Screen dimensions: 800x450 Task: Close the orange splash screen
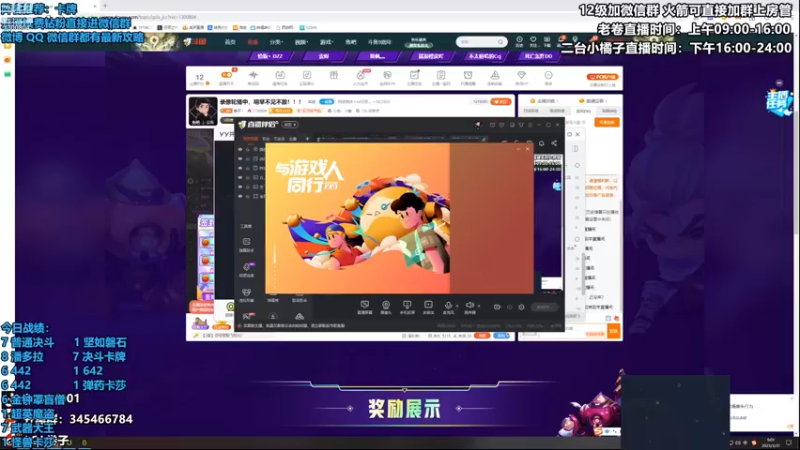pyautogui.click(x=528, y=149)
